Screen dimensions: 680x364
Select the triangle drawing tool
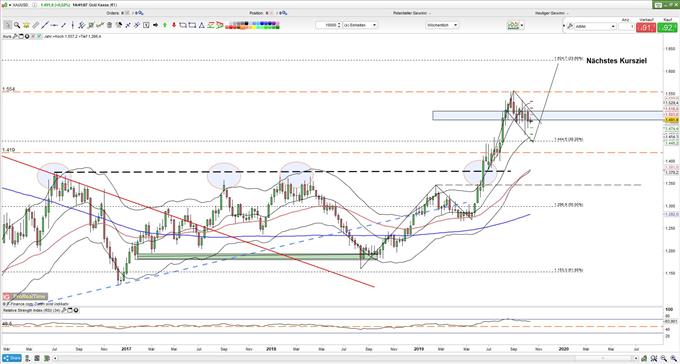click(x=202, y=25)
